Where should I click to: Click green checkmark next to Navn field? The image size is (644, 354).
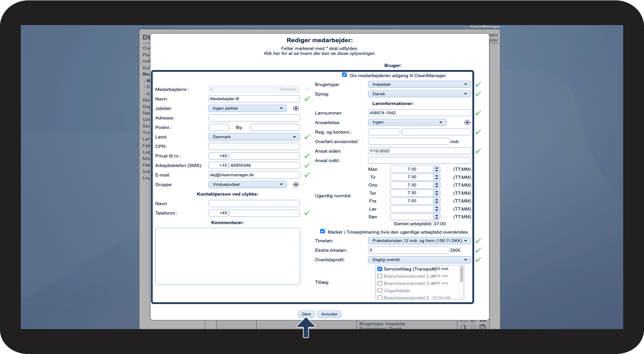tap(307, 99)
